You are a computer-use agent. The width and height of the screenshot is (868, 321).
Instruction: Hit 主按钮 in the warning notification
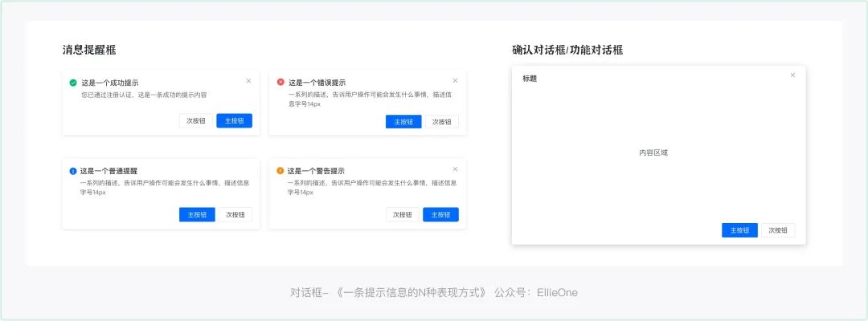coord(440,215)
